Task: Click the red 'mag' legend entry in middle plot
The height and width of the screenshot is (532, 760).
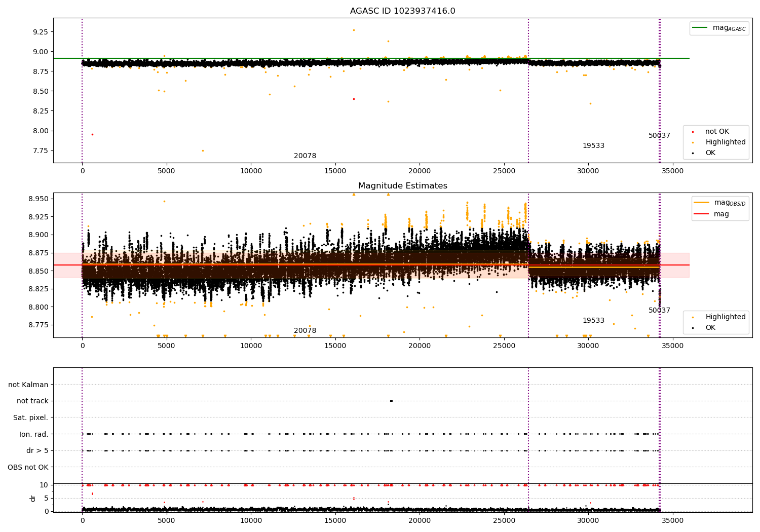Action: (712, 214)
